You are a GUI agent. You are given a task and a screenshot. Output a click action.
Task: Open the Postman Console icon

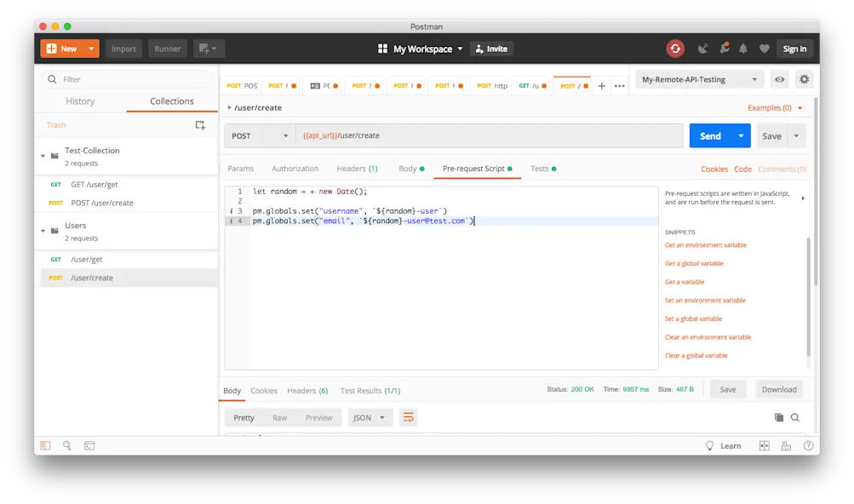tap(89, 446)
